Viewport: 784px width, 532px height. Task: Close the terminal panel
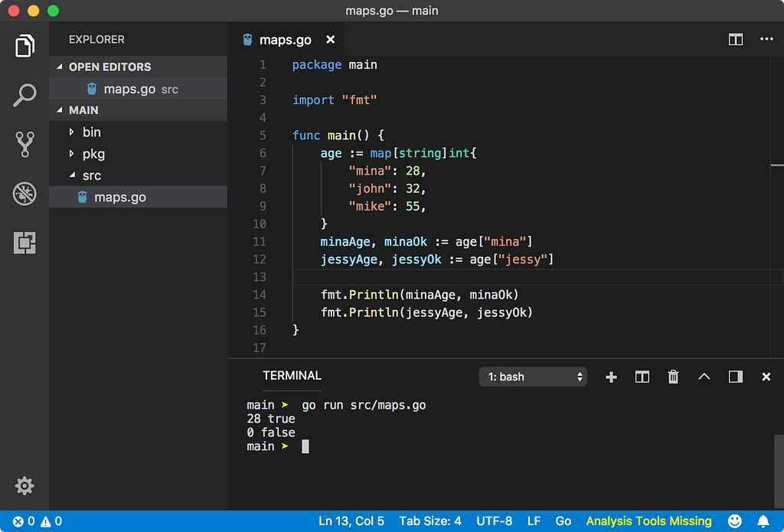(x=766, y=377)
